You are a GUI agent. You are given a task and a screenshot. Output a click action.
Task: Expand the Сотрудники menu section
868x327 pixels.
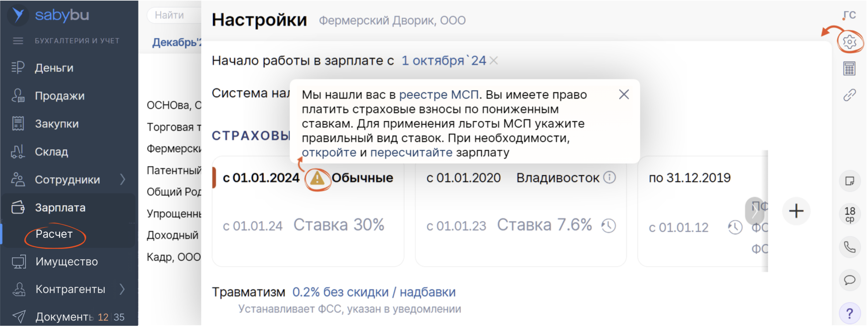[x=123, y=179]
